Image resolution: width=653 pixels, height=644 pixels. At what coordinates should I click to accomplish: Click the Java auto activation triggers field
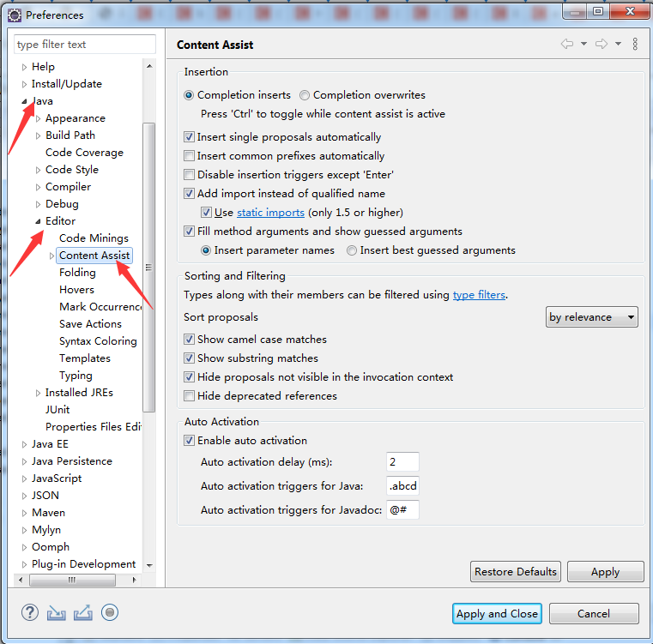coord(402,486)
